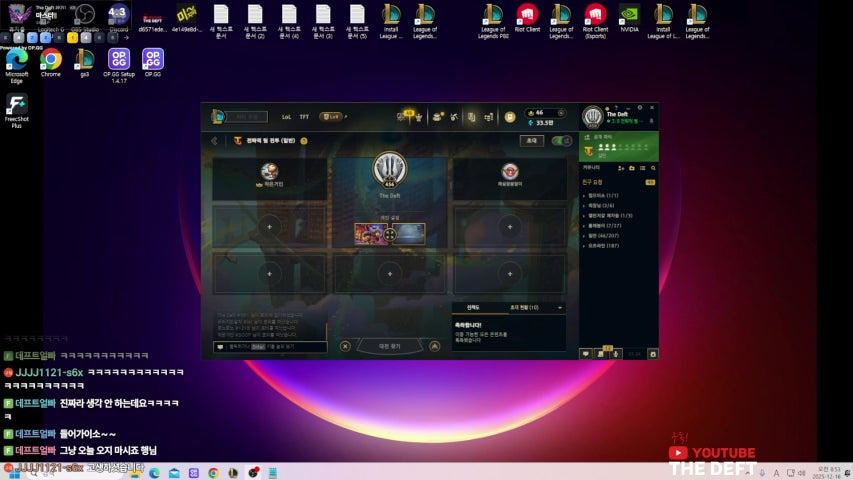This screenshot has width=853, height=480.
Task: Open NVIDIA desktop shortcut
Action: 628,17
